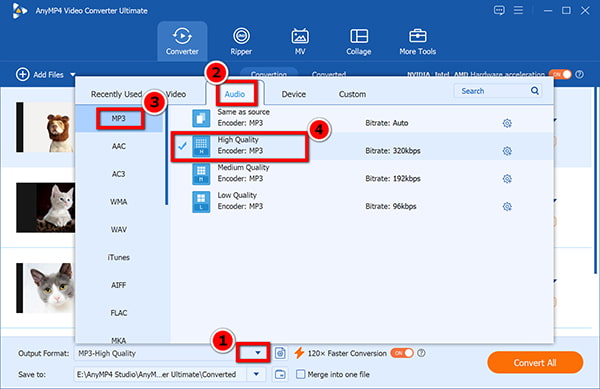Toggle the 120× Faster Conversion switch

click(402, 353)
